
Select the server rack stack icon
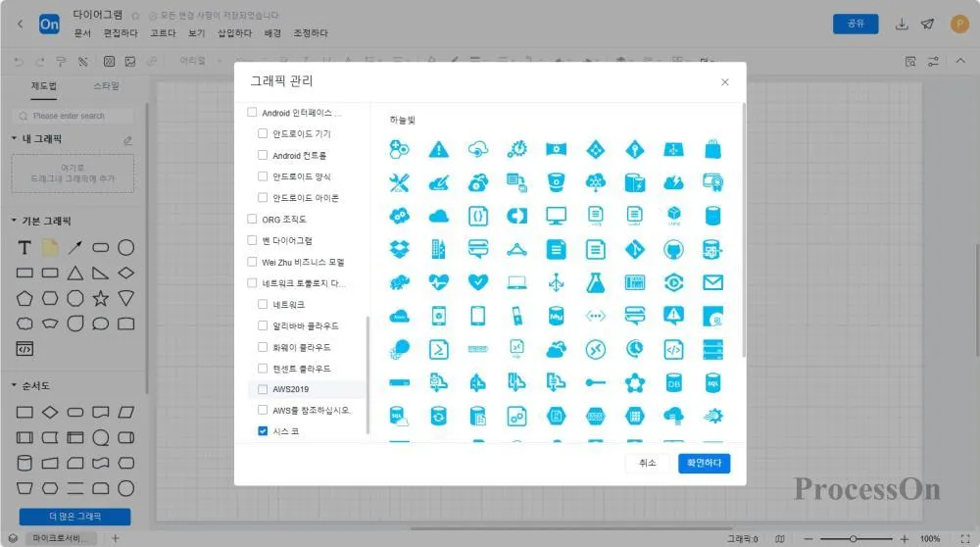tap(712, 349)
